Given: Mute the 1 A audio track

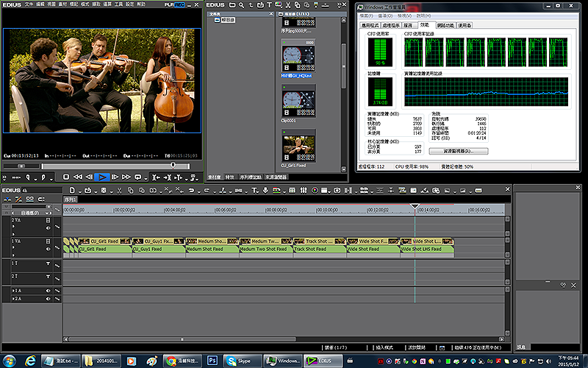Looking at the screenshot, I should pyautogui.click(x=48, y=291).
